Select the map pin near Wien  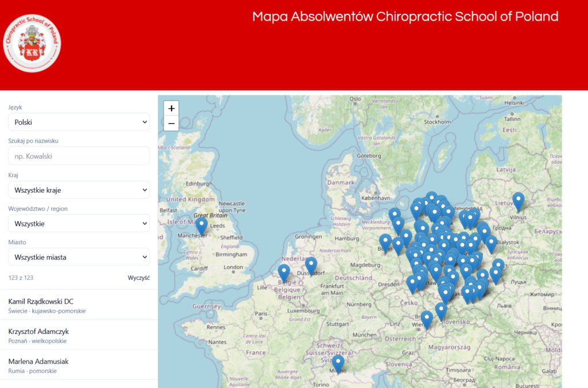tap(427, 320)
